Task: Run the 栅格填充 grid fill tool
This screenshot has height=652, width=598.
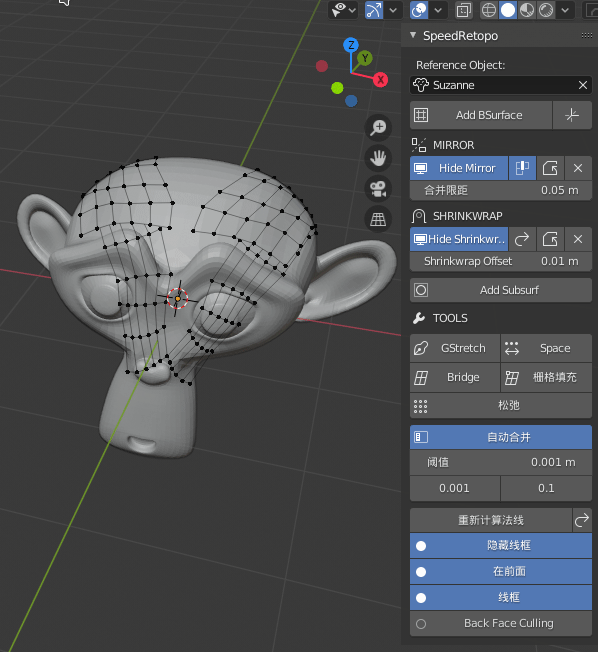Action: pyautogui.click(x=546, y=378)
